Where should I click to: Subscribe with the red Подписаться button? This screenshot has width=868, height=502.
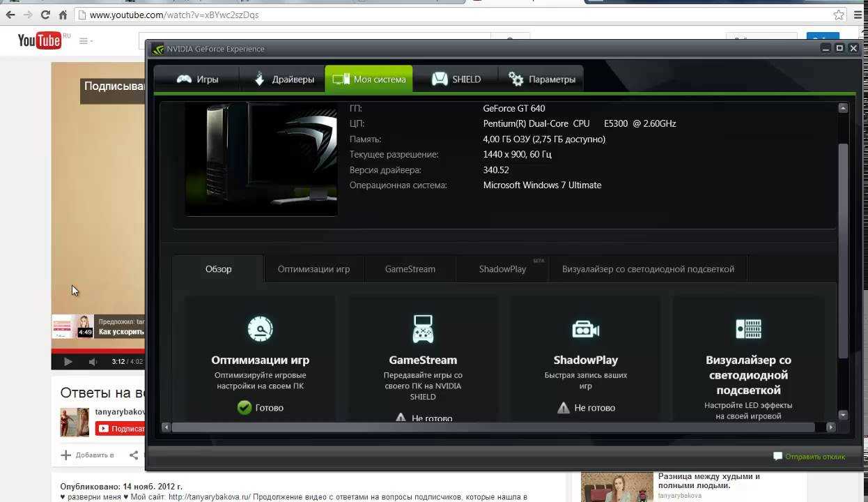pyautogui.click(x=120, y=429)
